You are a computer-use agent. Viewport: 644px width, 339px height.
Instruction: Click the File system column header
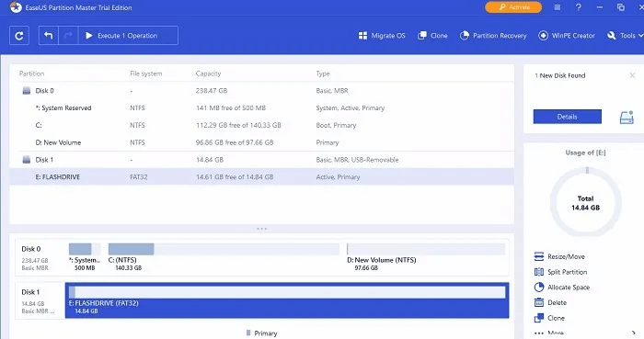(x=145, y=73)
